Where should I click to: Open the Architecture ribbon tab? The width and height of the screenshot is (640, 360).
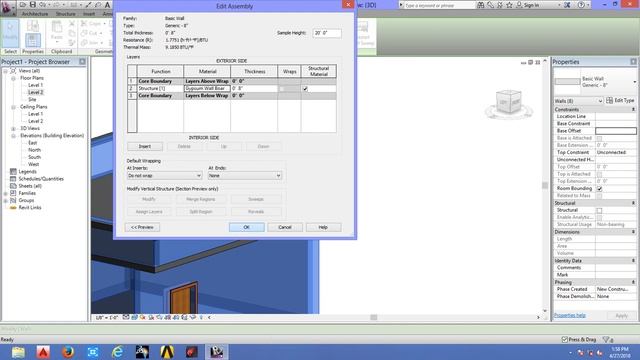click(35, 14)
